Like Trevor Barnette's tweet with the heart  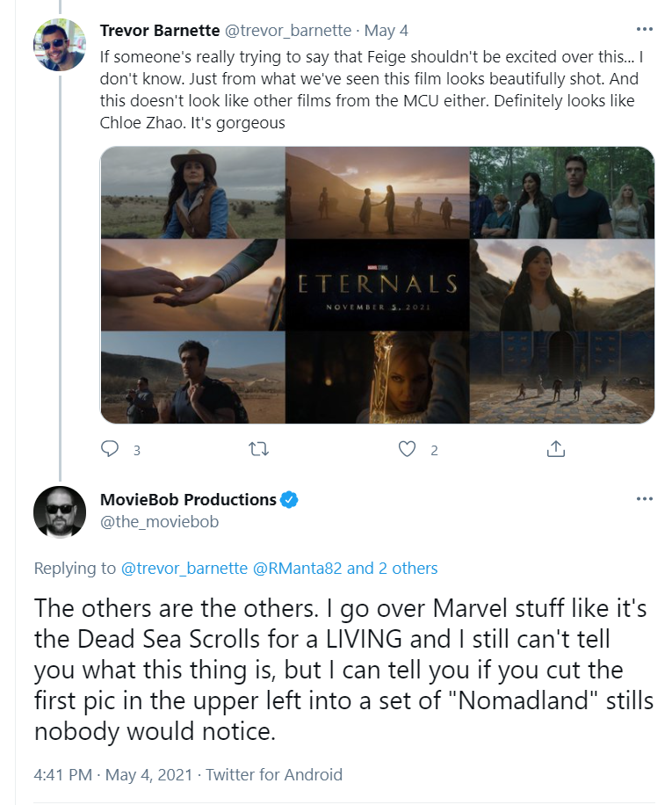click(x=407, y=449)
